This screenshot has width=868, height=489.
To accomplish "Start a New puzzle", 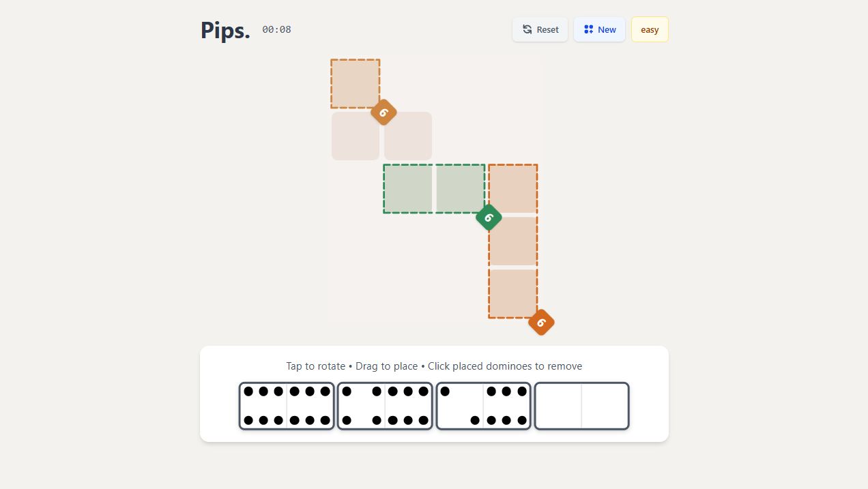I will 599,29.
